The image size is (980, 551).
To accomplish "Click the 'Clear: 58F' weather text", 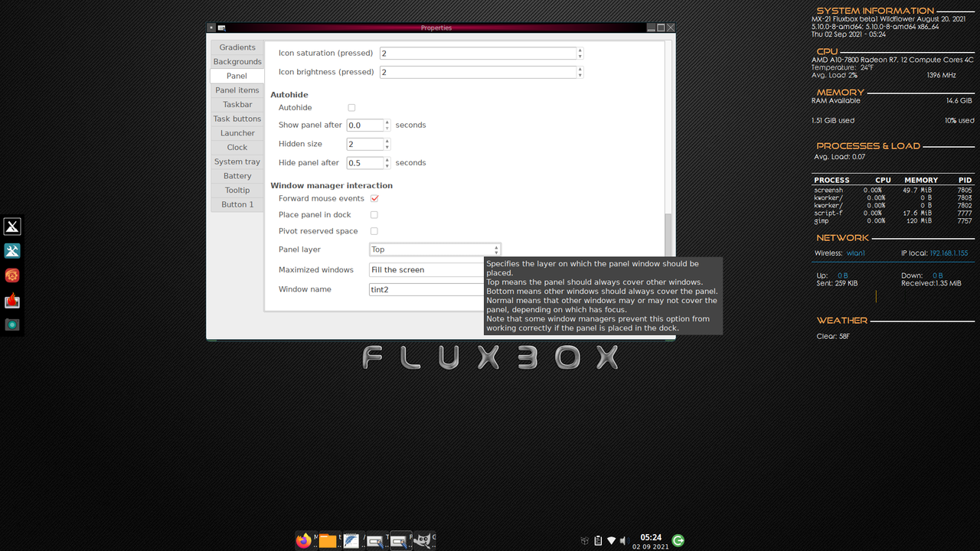I will [x=833, y=337].
